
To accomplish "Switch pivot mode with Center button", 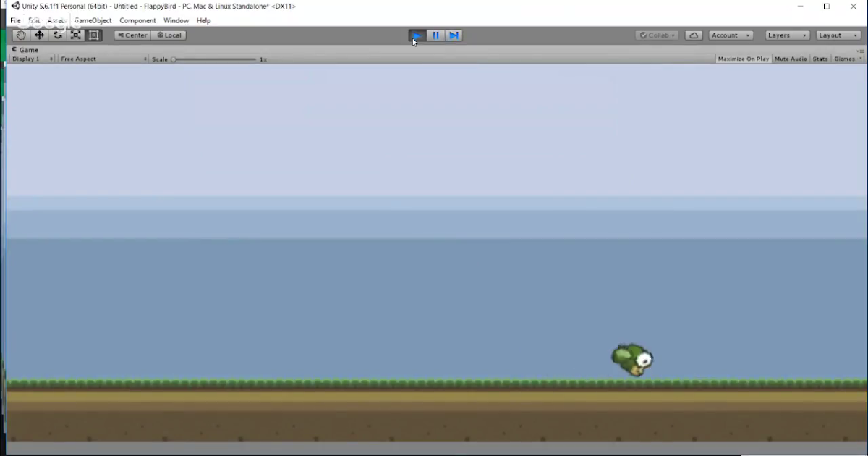I will pos(132,35).
